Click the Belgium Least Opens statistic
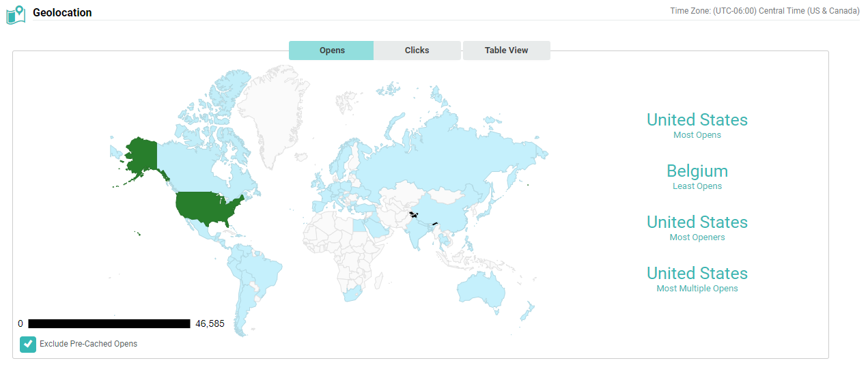The width and height of the screenshot is (868, 378). pos(697,171)
